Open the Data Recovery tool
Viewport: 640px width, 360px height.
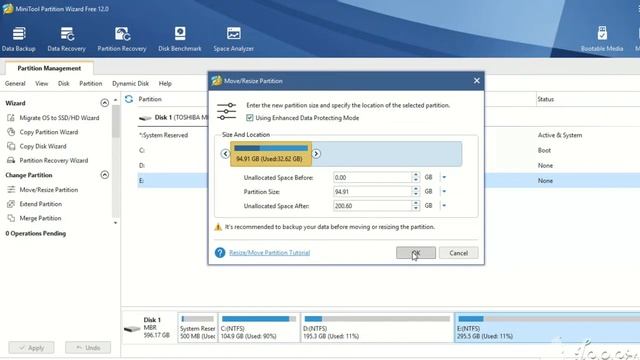pyautogui.click(x=67, y=39)
